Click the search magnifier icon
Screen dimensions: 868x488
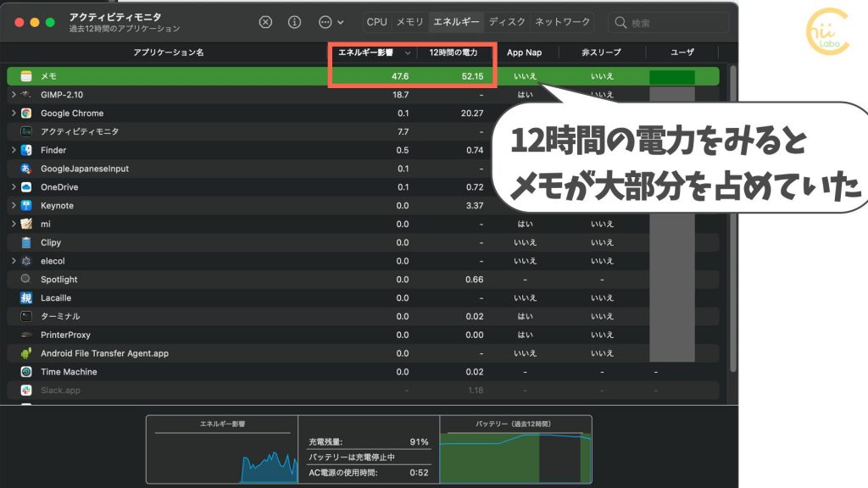pos(620,23)
